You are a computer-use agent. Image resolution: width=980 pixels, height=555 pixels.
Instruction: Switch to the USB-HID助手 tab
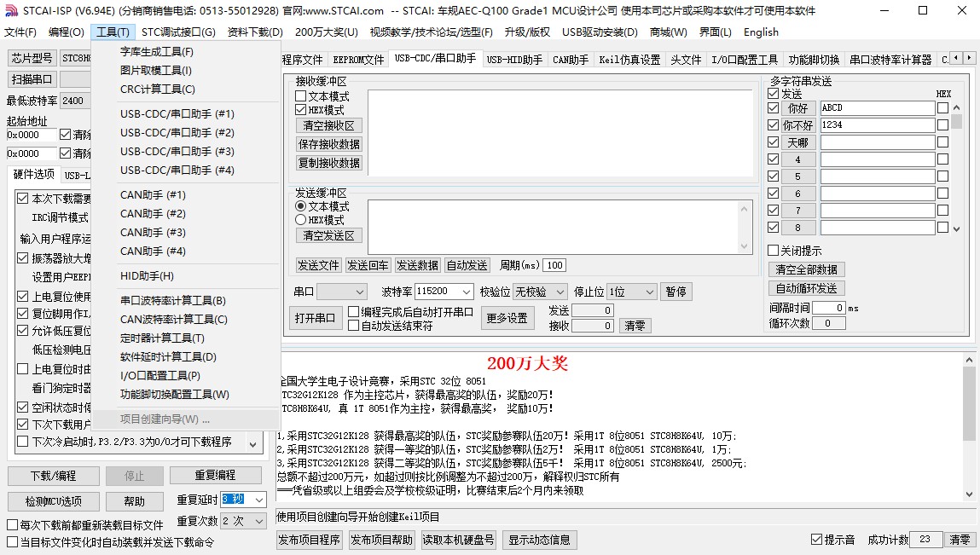coord(513,60)
